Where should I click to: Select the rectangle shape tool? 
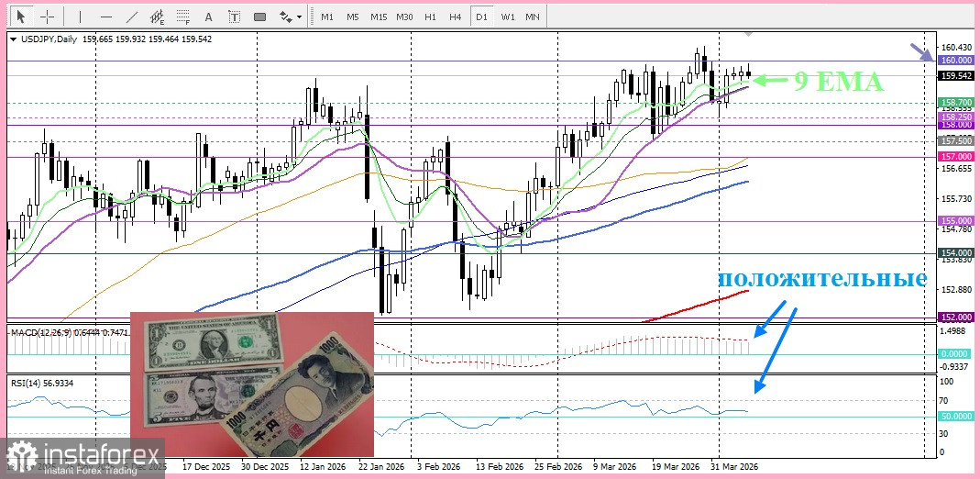260,17
